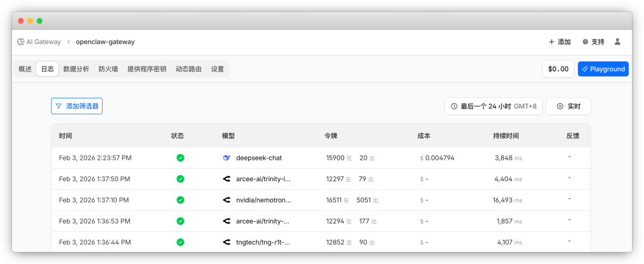Screen dimensions: 644x264
Task: Click the 支持 support link
Action: pos(593,42)
